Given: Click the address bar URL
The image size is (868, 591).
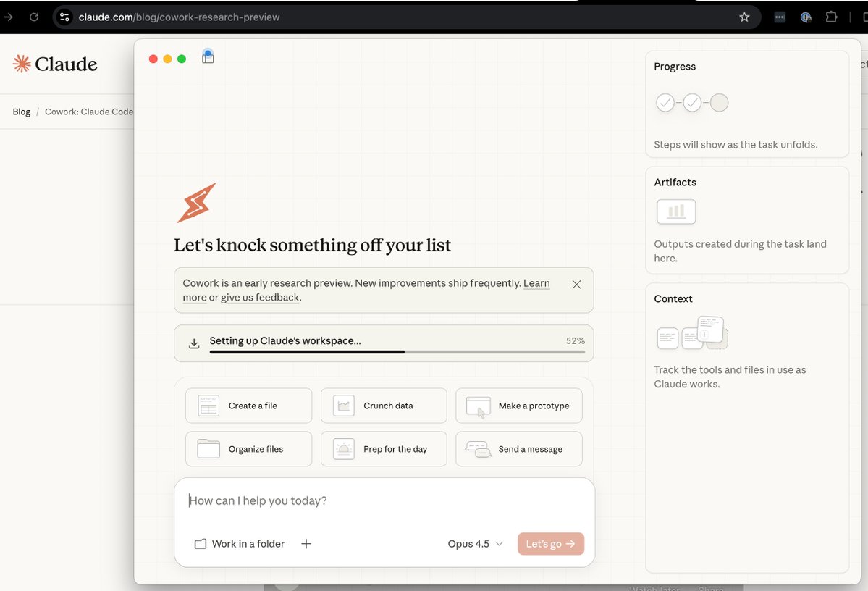Looking at the screenshot, I should [179, 17].
